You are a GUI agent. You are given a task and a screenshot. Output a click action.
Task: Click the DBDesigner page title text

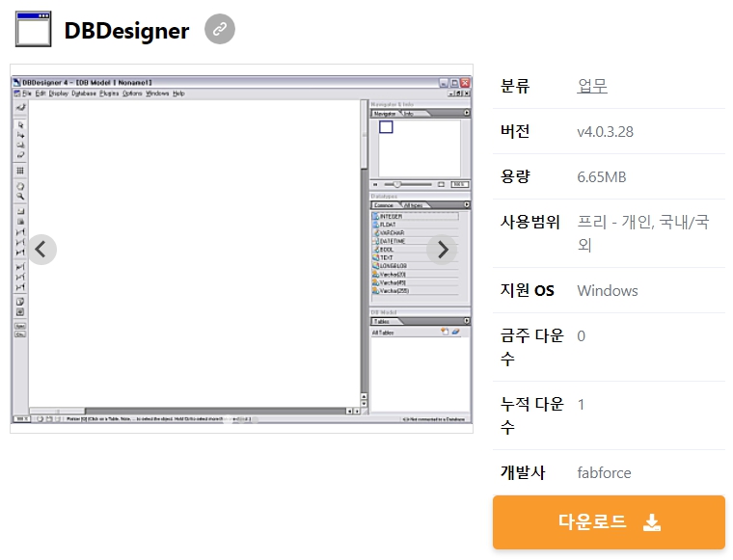(126, 31)
